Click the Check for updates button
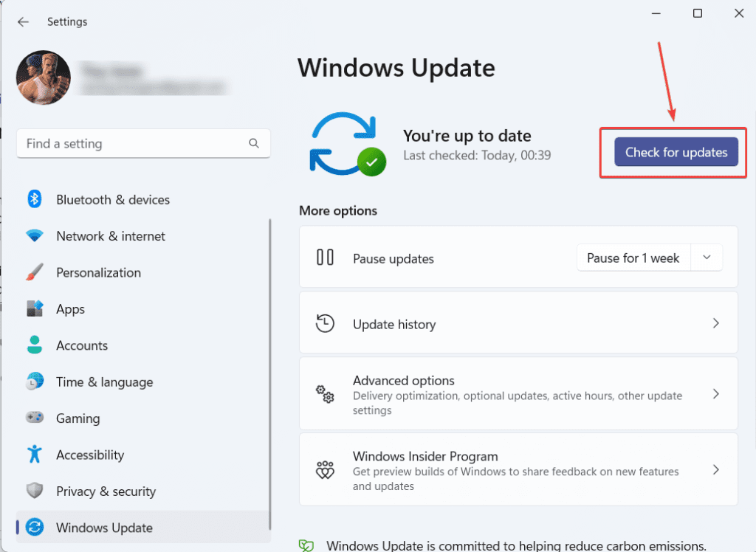The height and width of the screenshot is (552, 756). tap(676, 152)
